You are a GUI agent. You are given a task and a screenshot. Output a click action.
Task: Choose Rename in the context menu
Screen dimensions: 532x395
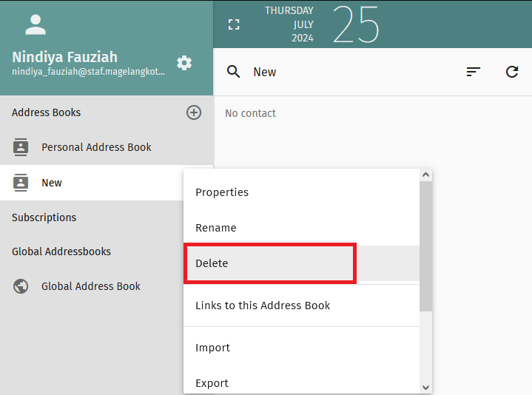click(216, 228)
